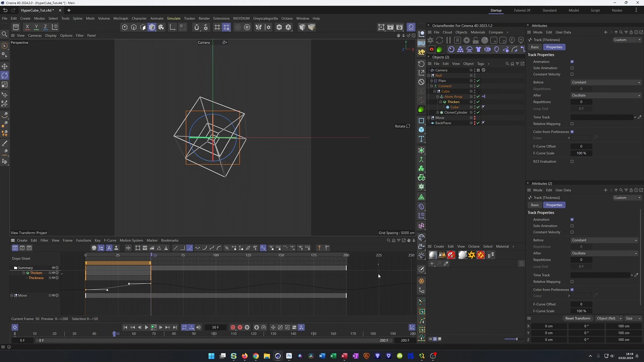644x362 pixels.
Task: Open Word from the taskbar
Action: (x=322, y=356)
